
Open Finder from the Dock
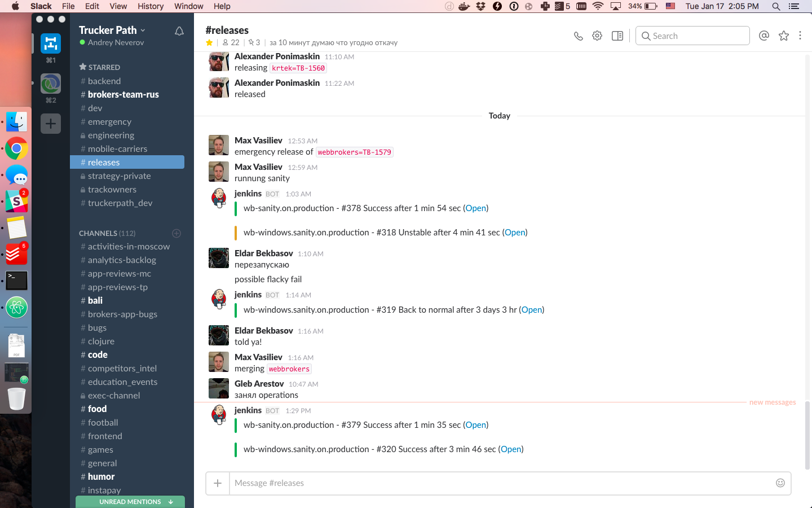click(x=16, y=122)
